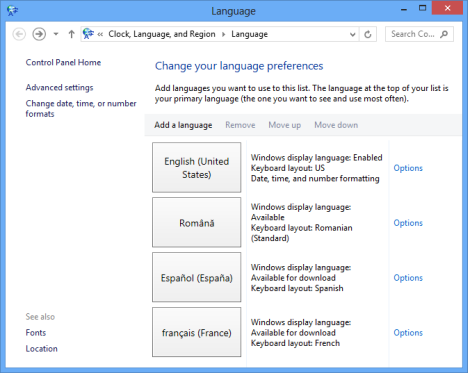Image resolution: width=468 pixels, height=373 pixels.
Task: Open Options for English (United States)
Action: pyautogui.click(x=408, y=168)
